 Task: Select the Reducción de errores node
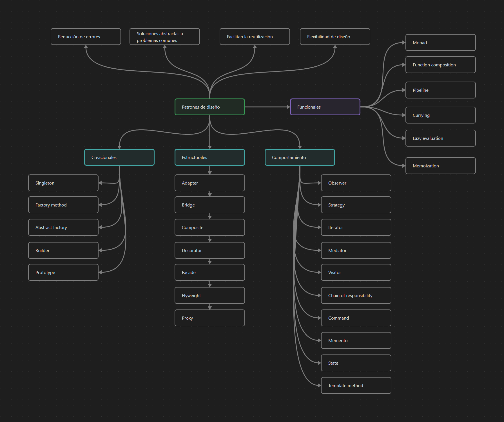tap(86, 37)
